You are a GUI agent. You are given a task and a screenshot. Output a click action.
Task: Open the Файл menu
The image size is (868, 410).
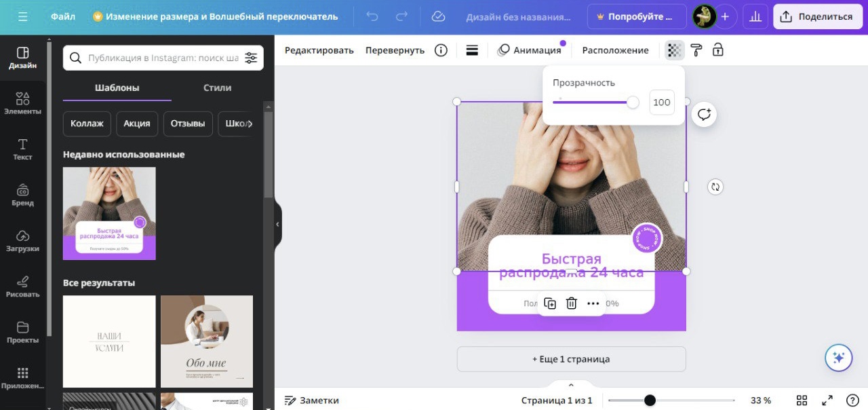point(63,16)
